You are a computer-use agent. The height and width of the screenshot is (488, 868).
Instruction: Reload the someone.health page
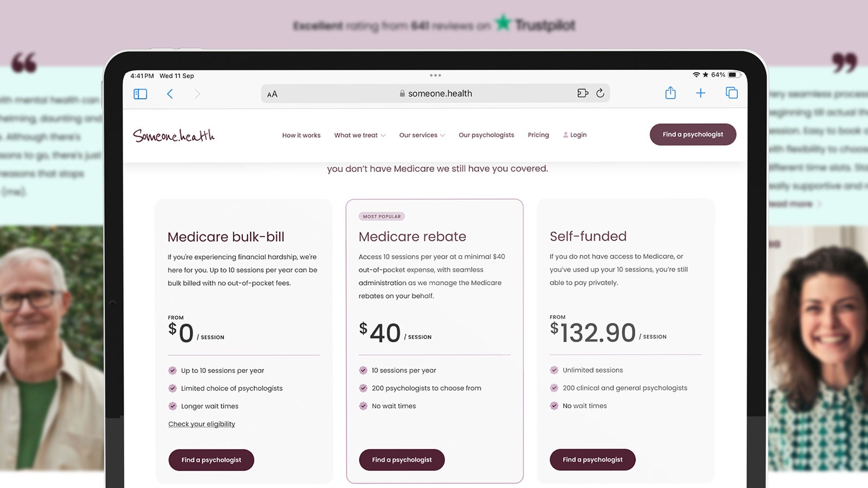tap(600, 93)
